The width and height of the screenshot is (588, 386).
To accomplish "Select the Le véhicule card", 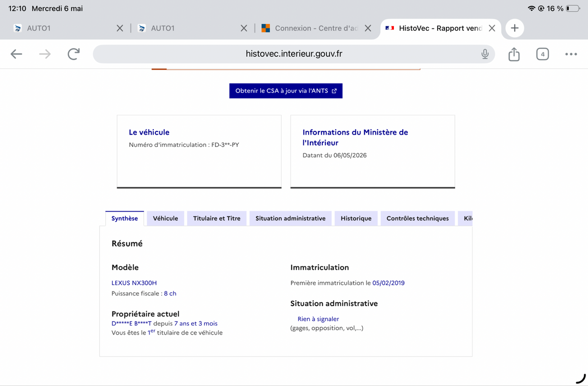I will pyautogui.click(x=199, y=151).
